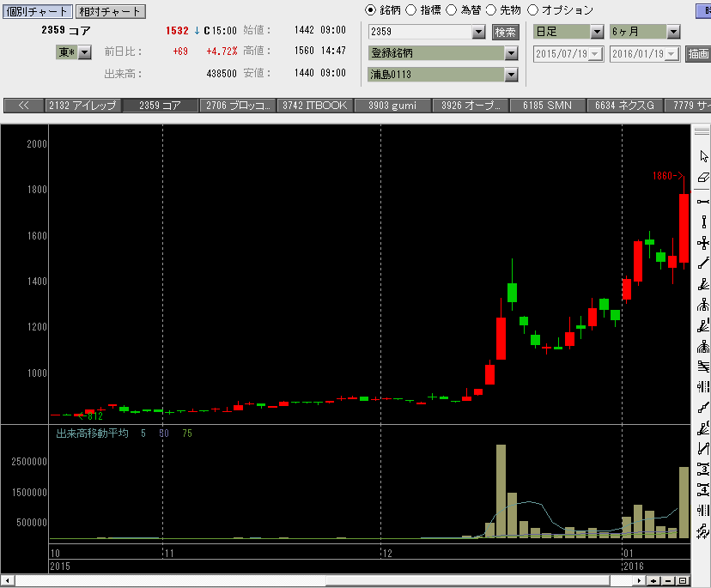Select the Gann fan tool
The height and width of the screenshot is (588, 711).
703,428
